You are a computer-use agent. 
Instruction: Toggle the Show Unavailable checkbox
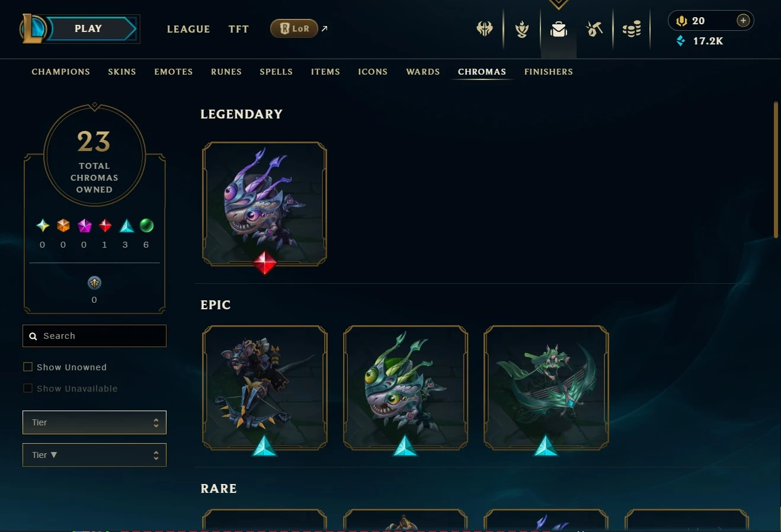click(27, 389)
